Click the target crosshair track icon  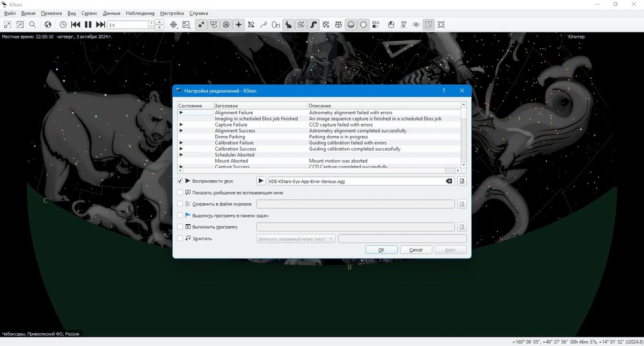tap(173, 25)
